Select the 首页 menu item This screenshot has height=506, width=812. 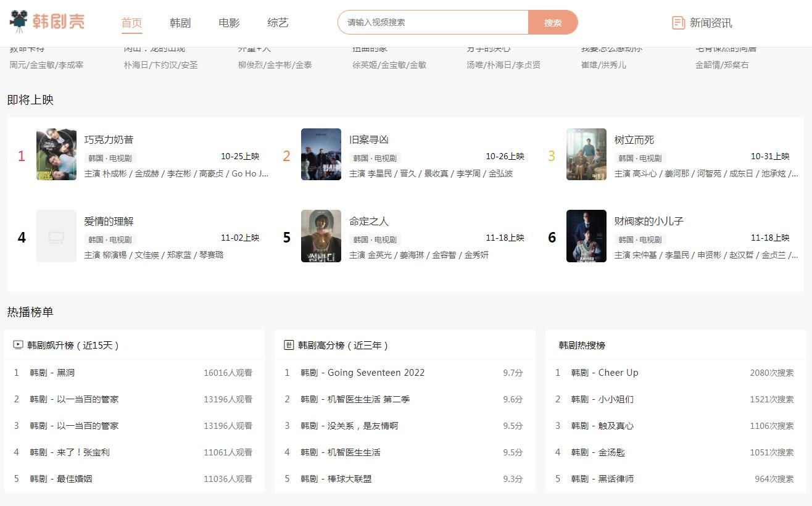click(130, 22)
